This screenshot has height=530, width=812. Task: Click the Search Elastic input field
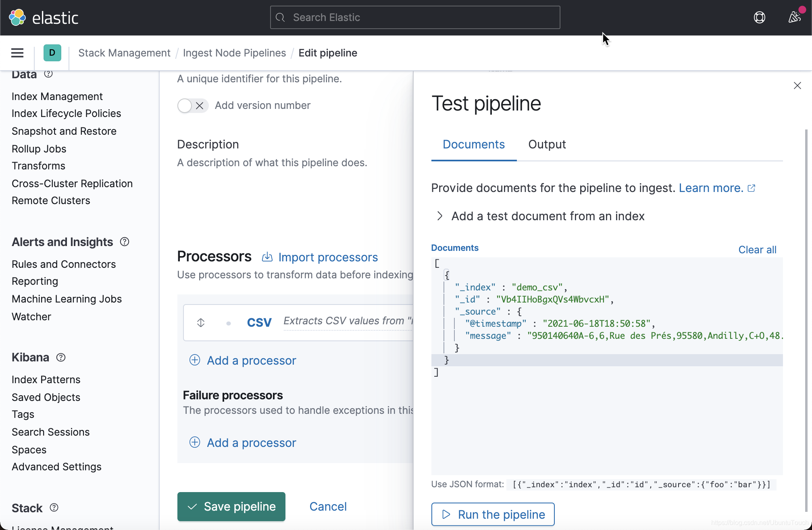(x=415, y=17)
